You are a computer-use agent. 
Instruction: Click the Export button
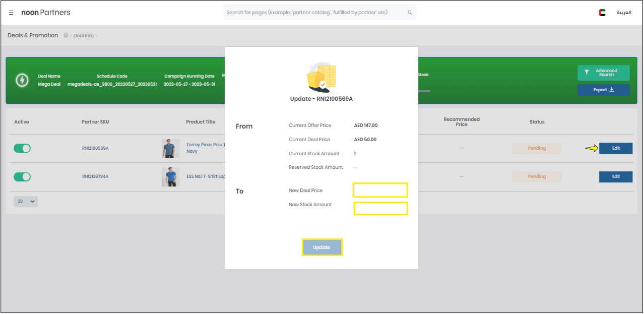[x=603, y=90]
